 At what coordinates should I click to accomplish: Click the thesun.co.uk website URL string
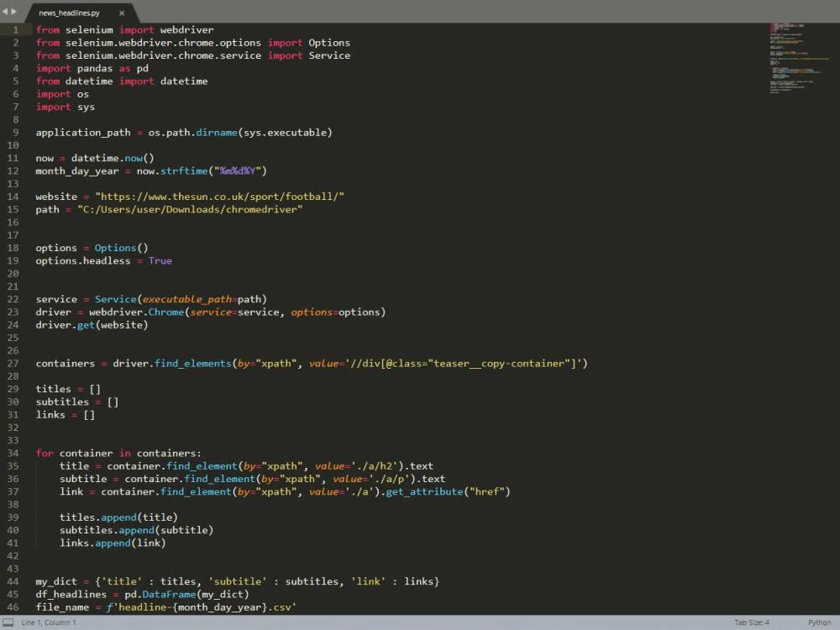click(219, 197)
